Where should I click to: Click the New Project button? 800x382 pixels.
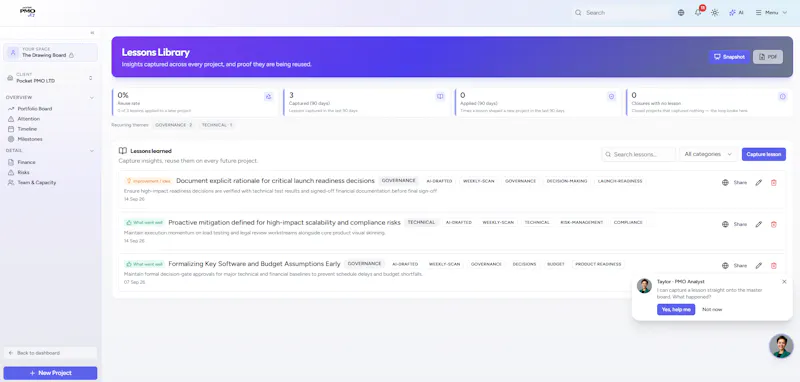(50, 373)
